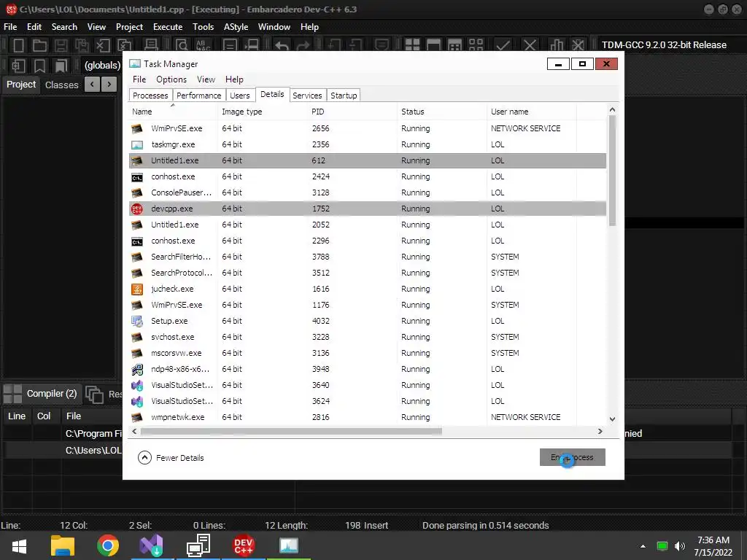The image size is (747, 560).
Task: Sort by the Name column header
Action: point(173,112)
